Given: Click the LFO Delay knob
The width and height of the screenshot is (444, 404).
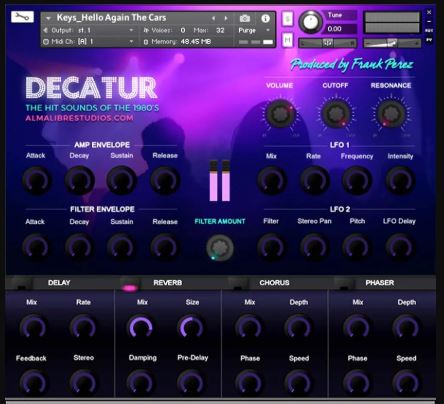Looking at the screenshot, I should coord(400,247).
